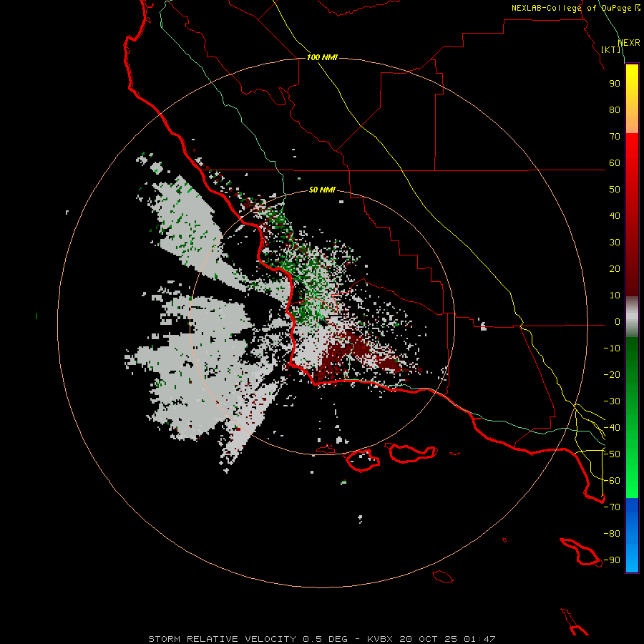Click the blue segment of the color bar
Viewport: 644px width, 644px height.
tap(632, 535)
